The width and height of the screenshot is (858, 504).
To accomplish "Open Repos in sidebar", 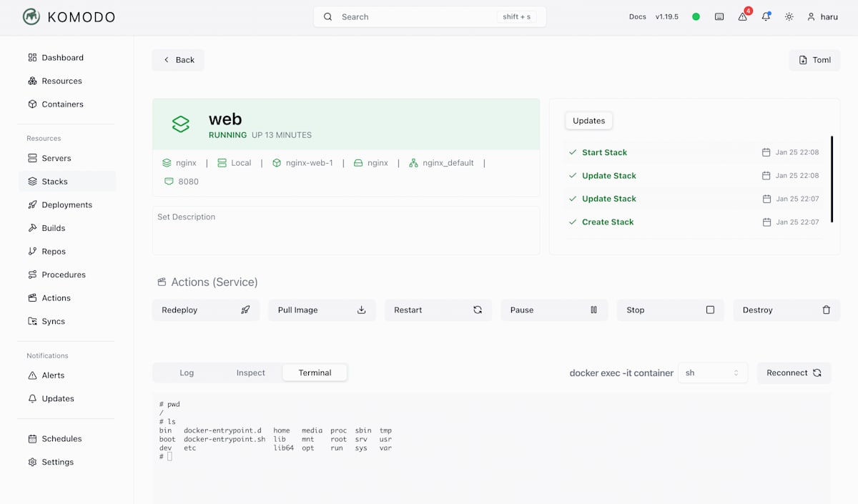I will click(67, 251).
